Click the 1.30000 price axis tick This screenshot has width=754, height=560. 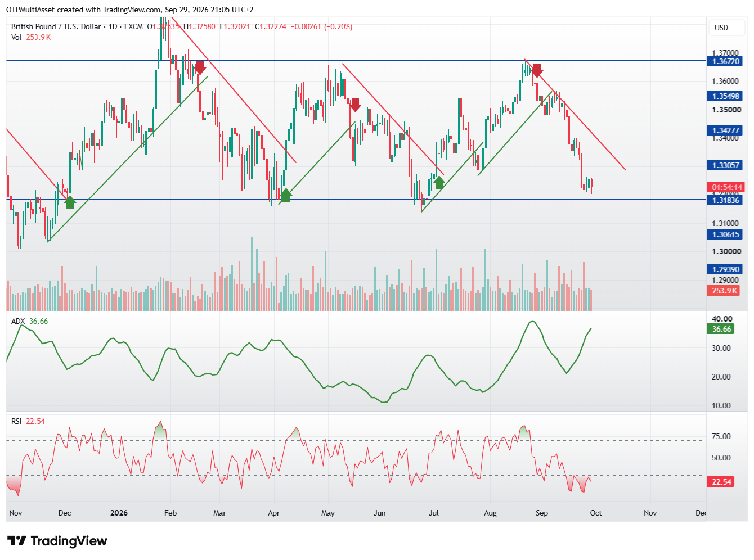[726, 251]
